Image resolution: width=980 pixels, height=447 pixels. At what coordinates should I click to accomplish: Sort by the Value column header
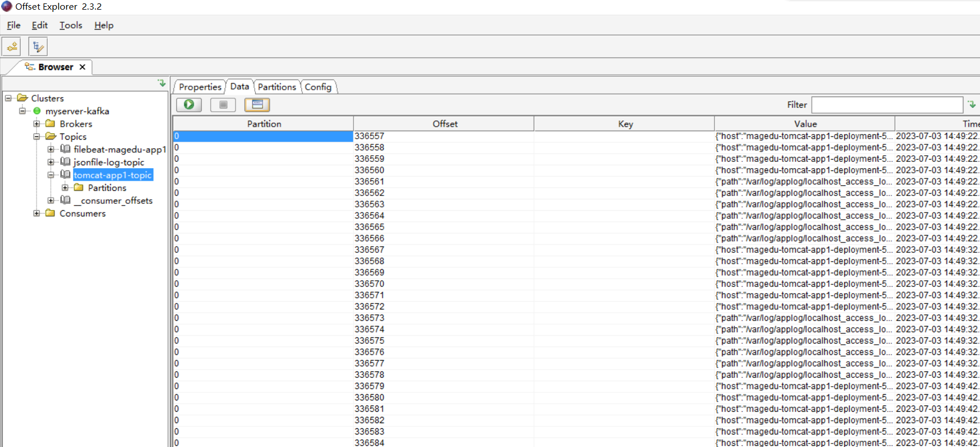805,124
